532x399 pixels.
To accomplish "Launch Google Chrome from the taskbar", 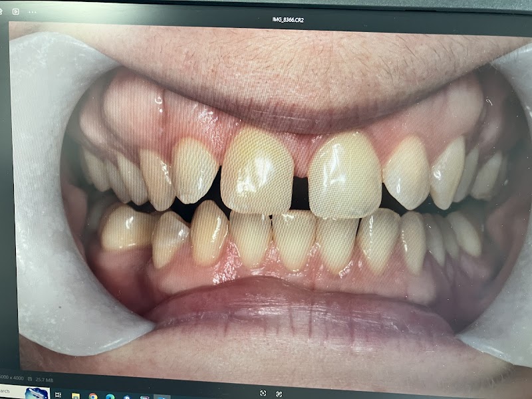I will point(92,394).
